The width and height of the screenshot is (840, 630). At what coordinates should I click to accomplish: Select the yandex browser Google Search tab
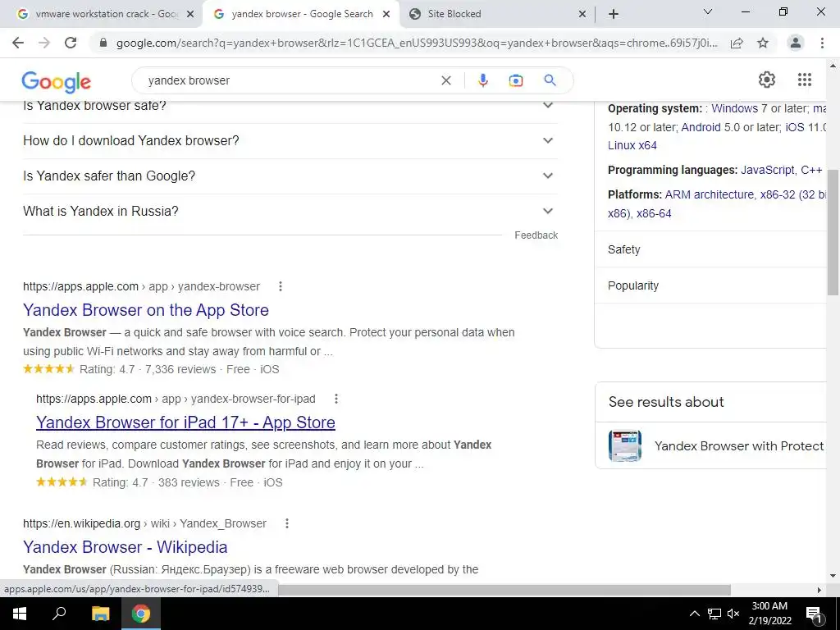[300, 15]
